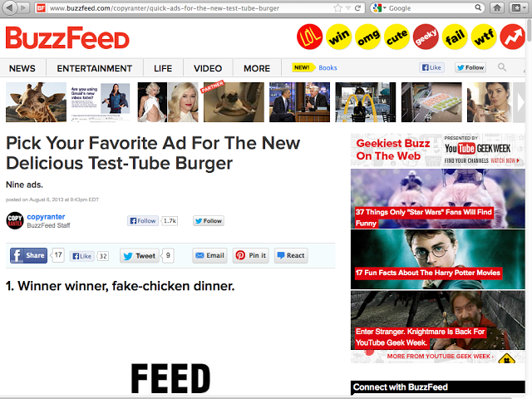Advance the thumbnail carousel right arrow
The image size is (532, 399).
click(x=520, y=102)
